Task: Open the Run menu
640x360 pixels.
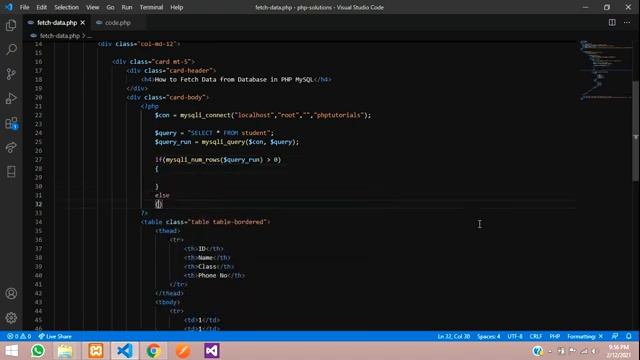Action: point(127,7)
